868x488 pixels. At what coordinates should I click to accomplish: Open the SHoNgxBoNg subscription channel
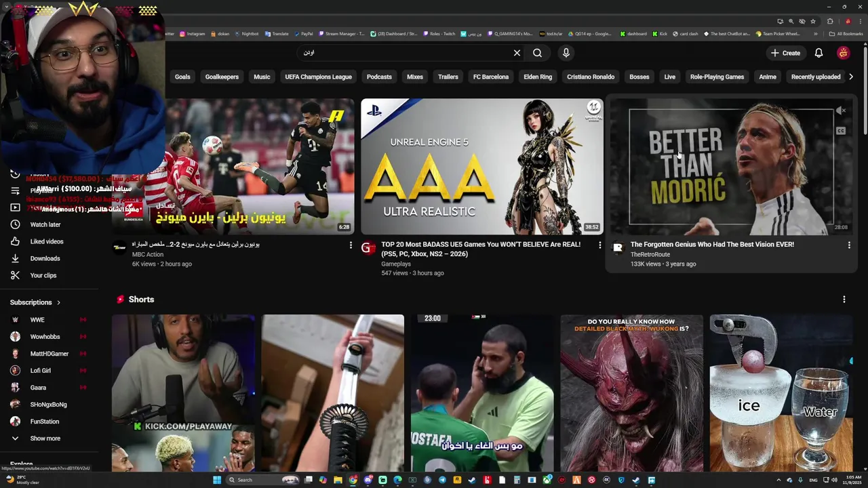(48, 405)
